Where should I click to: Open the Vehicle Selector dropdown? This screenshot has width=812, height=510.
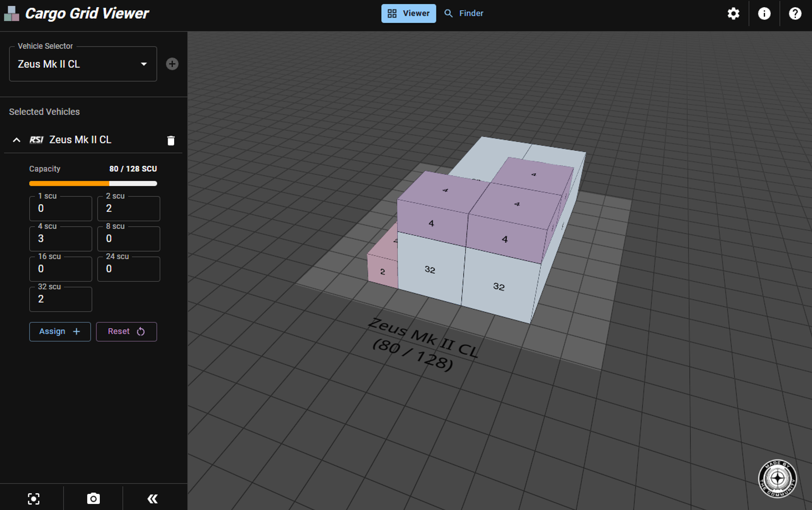pyautogui.click(x=83, y=64)
